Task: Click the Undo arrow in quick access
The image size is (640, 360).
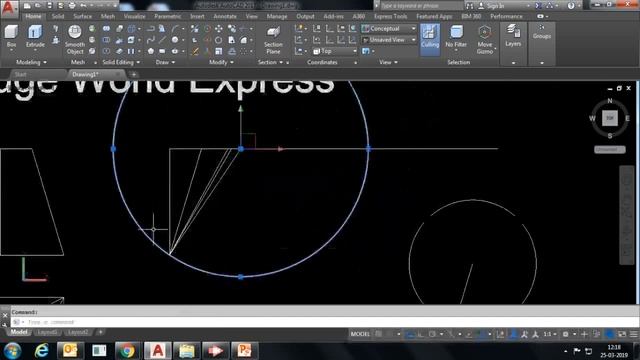Action: click(x=83, y=6)
